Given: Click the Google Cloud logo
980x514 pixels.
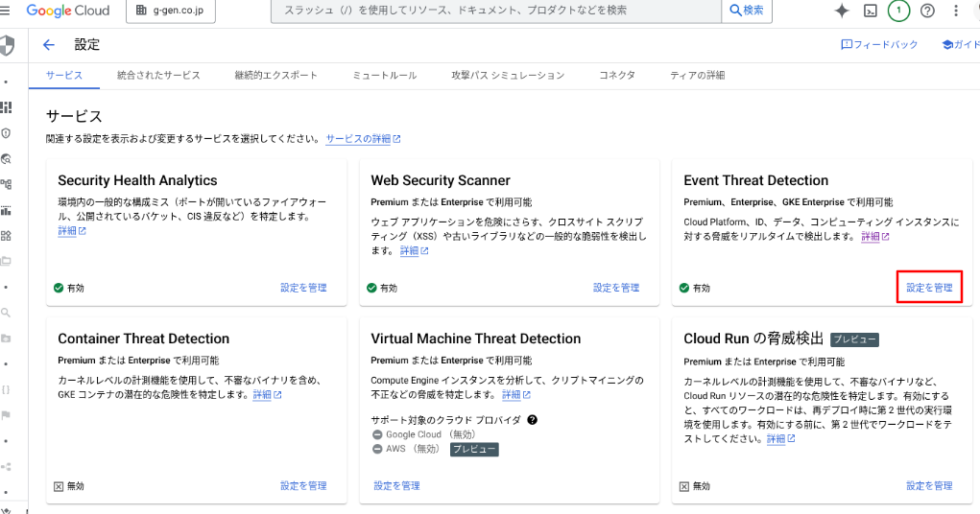Looking at the screenshot, I should pos(67,11).
